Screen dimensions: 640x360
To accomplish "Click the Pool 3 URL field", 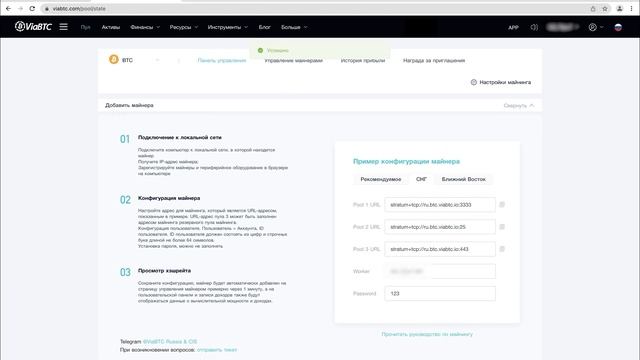I will tap(440, 249).
